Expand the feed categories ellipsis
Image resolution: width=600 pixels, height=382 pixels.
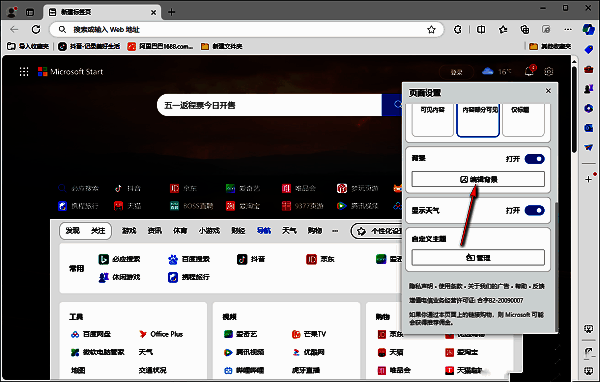coord(335,231)
